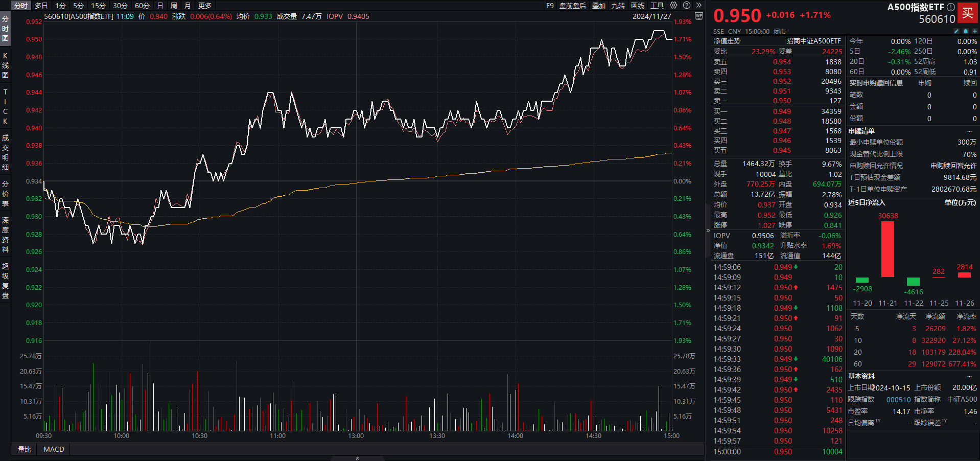The width and height of the screenshot is (980, 461).
Task: Click the small icon below the chart date
Action: 699,16
